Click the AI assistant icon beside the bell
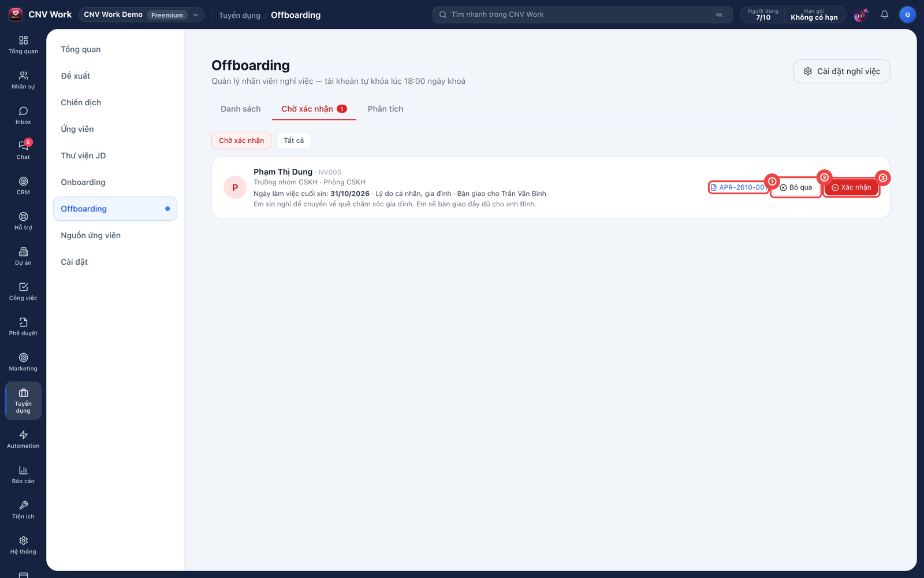Image resolution: width=924 pixels, height=578 pixels. click(861, 14)
